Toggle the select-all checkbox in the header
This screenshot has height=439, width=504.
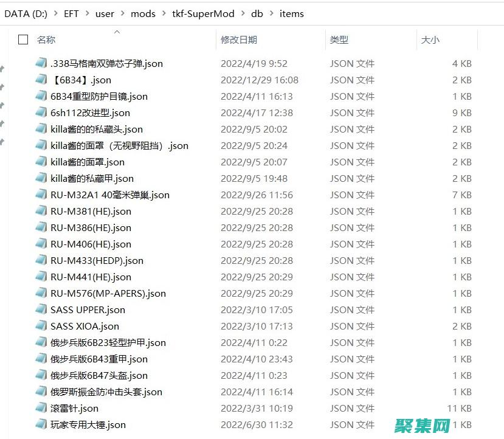[x=22, y=39]
